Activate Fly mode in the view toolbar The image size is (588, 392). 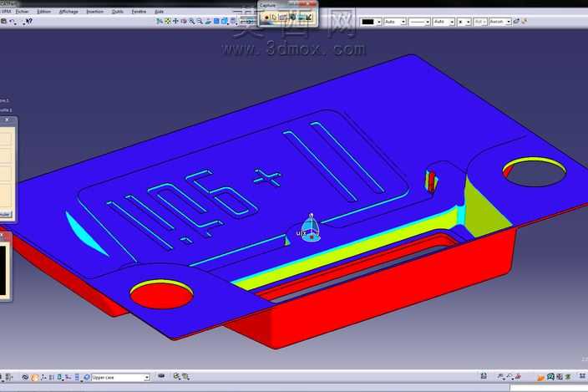(160, 22)
